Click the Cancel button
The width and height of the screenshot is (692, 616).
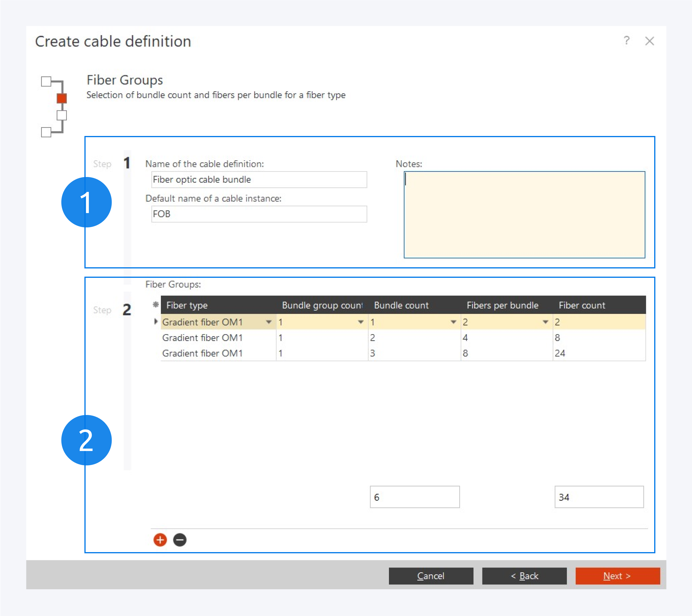(x=431, y=576)
